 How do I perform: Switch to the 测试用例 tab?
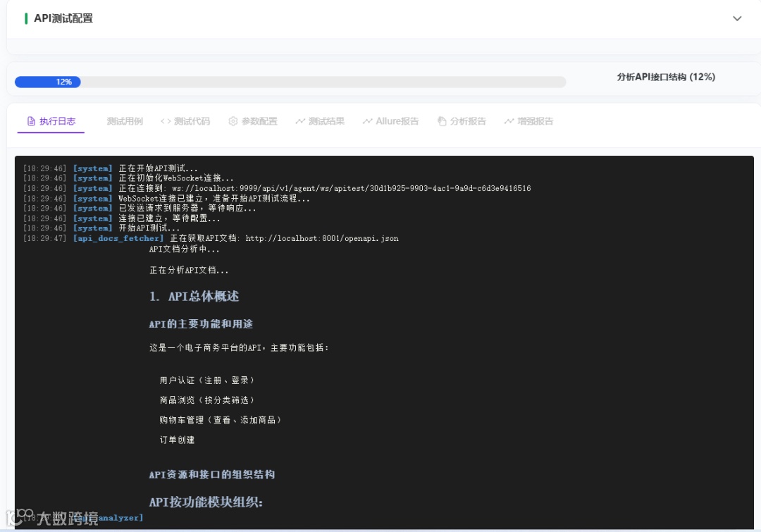tap(125, 121)
